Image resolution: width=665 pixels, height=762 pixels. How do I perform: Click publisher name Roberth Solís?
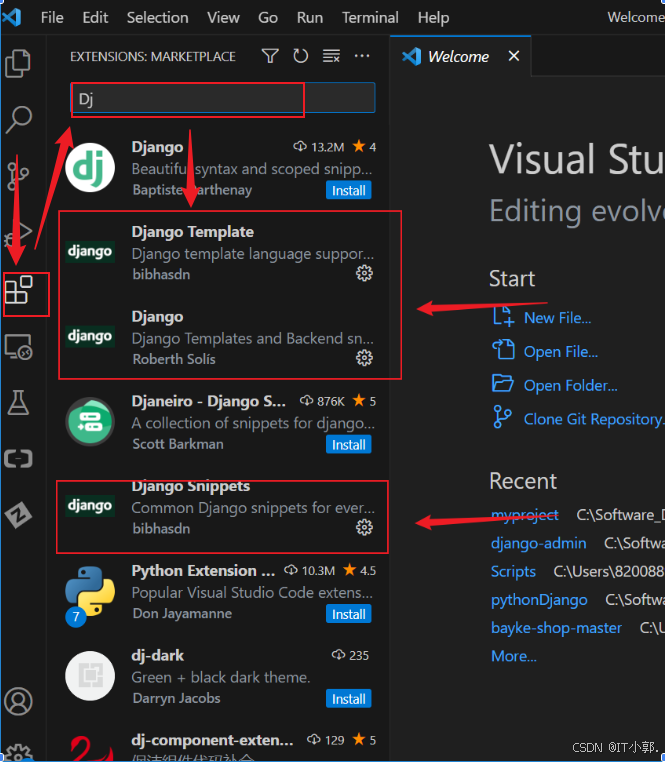(174, 359)
